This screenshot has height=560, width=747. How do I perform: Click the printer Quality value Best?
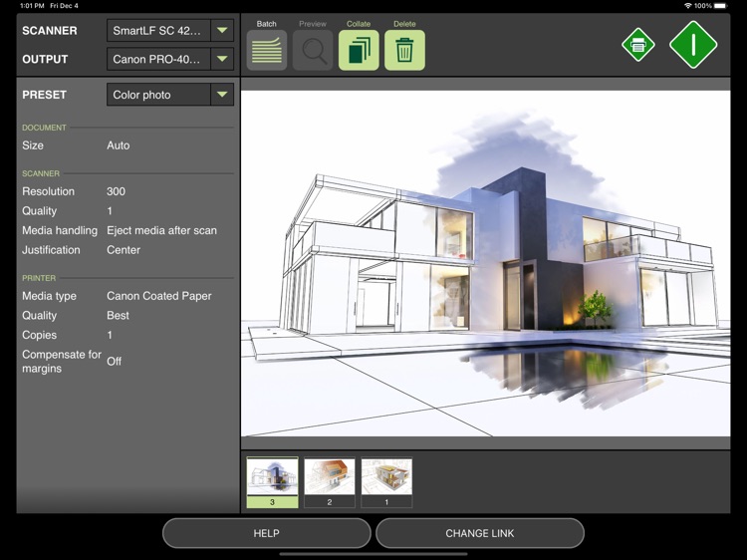[118, 316]
